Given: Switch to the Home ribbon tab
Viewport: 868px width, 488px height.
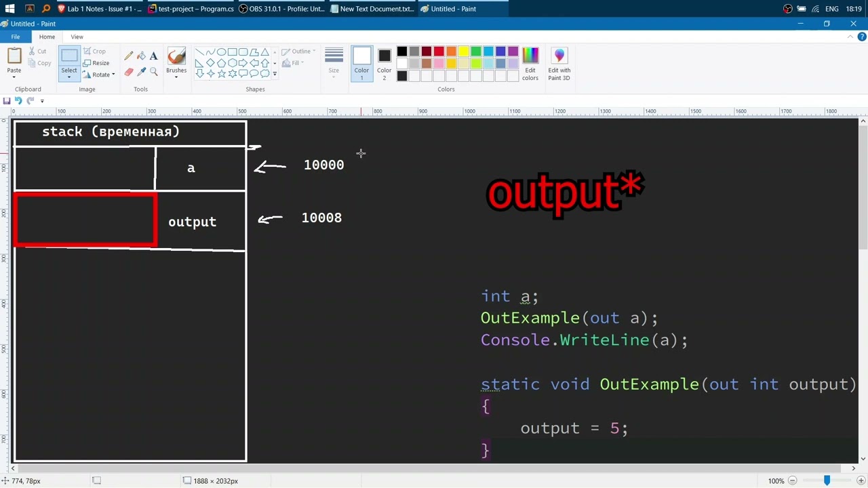Looking at the screenshot, I should click(47, 37).
